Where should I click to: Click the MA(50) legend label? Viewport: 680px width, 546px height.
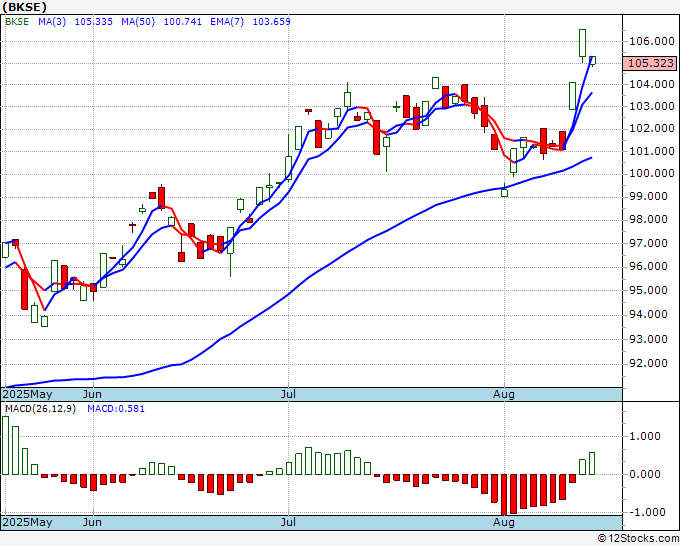(x=138, y=22)
